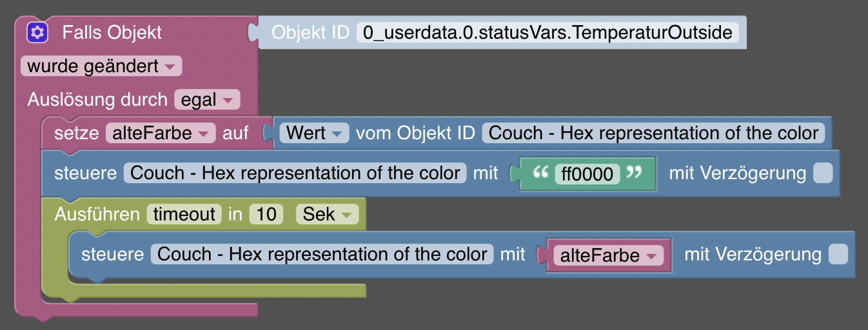Click the Couch object ID in the nested steuere block
The width and height of the screenshot is (868, 330).
[322, 254]
